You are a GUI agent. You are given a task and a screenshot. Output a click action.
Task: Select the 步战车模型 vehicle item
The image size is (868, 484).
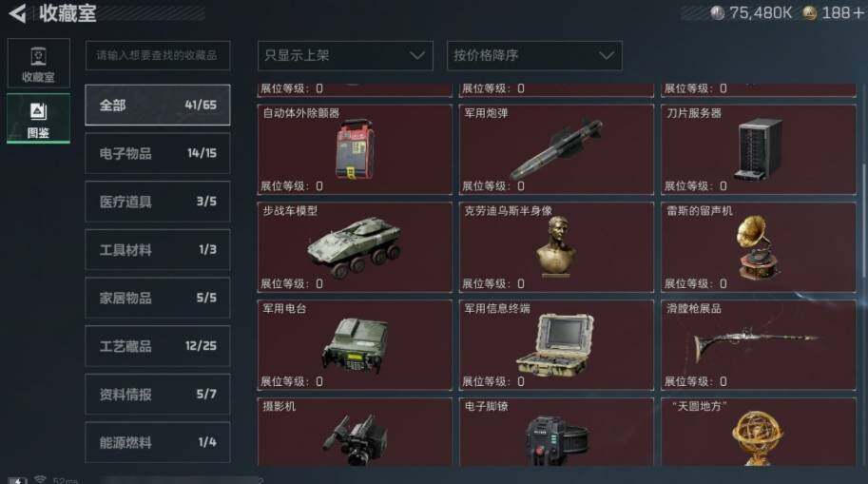pyautogui.click(x=355, y=247)
